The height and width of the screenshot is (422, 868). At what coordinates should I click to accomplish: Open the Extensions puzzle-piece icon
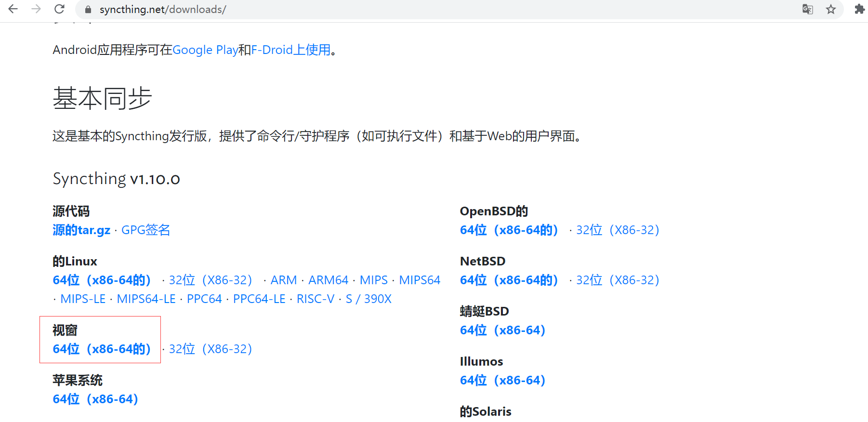tap(859, 9)
